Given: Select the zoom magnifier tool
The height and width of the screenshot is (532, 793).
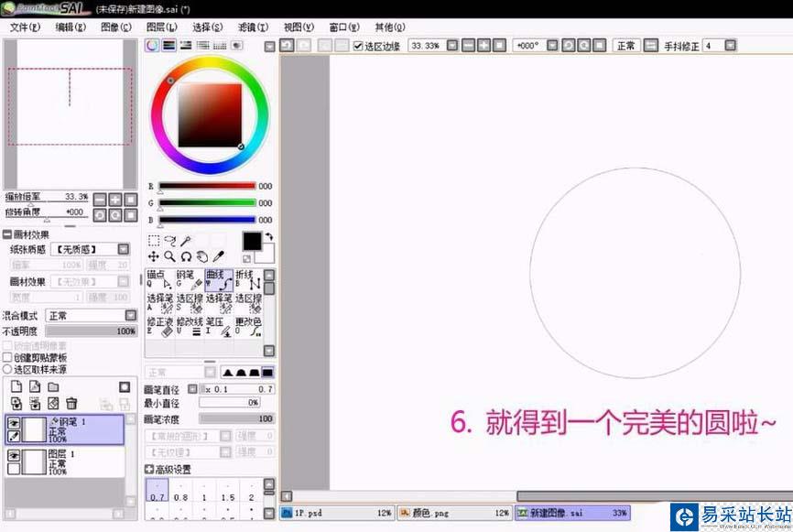Looking at the screenshot, I should 170,257.
